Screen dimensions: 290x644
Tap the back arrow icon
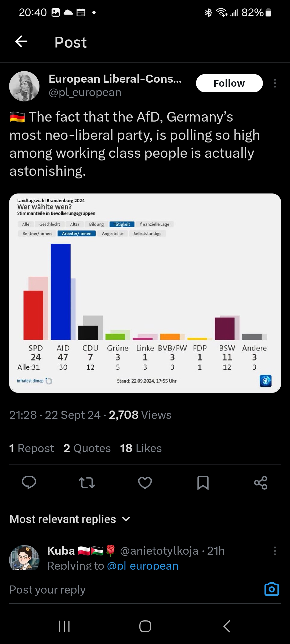[x=21, y=42]
